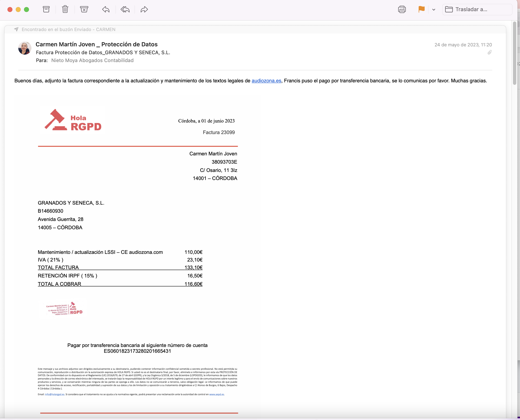Forward this invoice email
This screenshot has height=420, width=520.
pos(144,10)
